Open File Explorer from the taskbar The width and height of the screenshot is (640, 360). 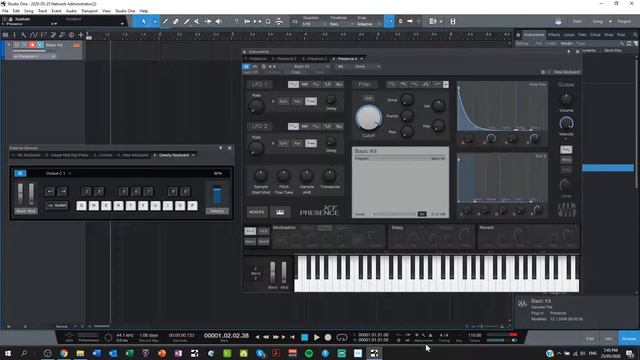(x=80, y=353)
